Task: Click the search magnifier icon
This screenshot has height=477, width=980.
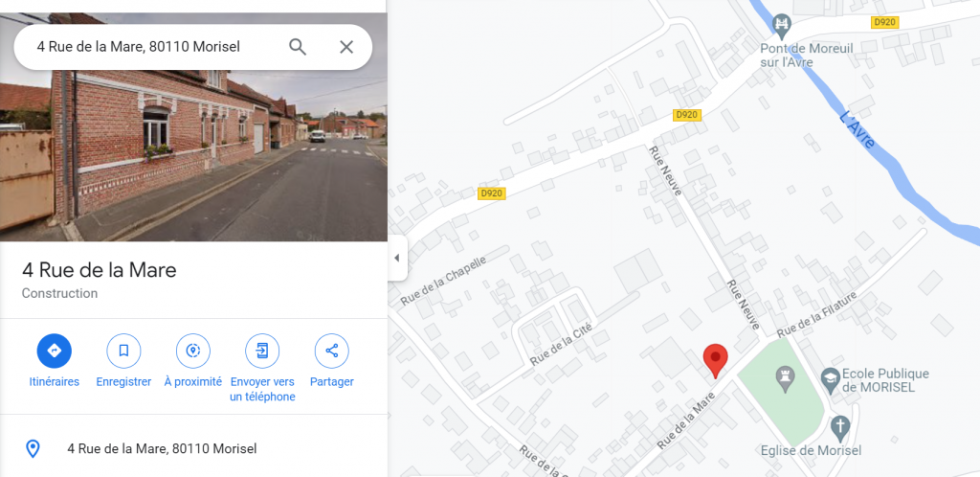Action: click(298, 47)
